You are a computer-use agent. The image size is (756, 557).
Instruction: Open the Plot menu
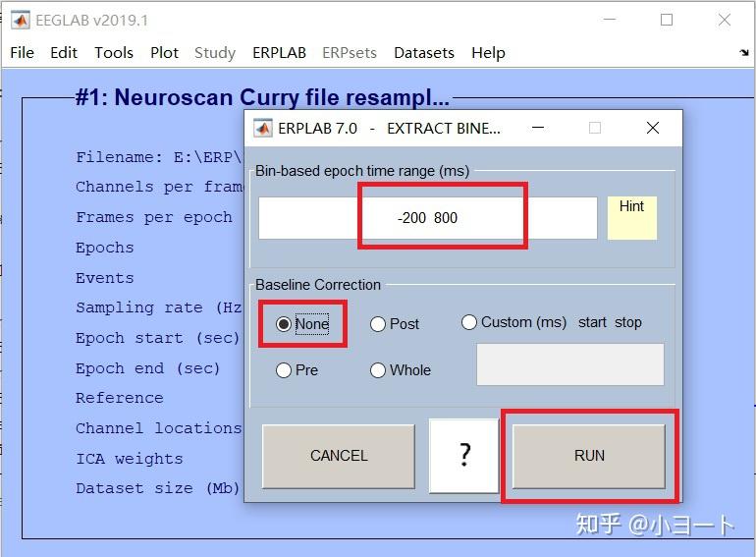pos(164,53)
